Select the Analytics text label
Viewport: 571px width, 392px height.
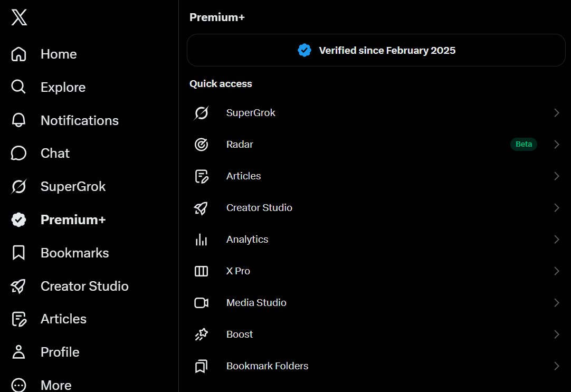(248, 240)
